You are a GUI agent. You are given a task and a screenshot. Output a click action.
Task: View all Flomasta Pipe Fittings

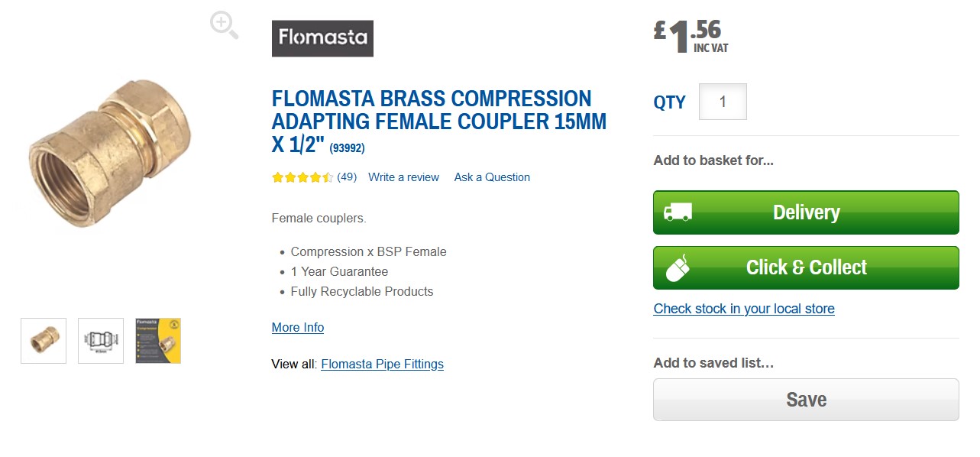point(382,364)
